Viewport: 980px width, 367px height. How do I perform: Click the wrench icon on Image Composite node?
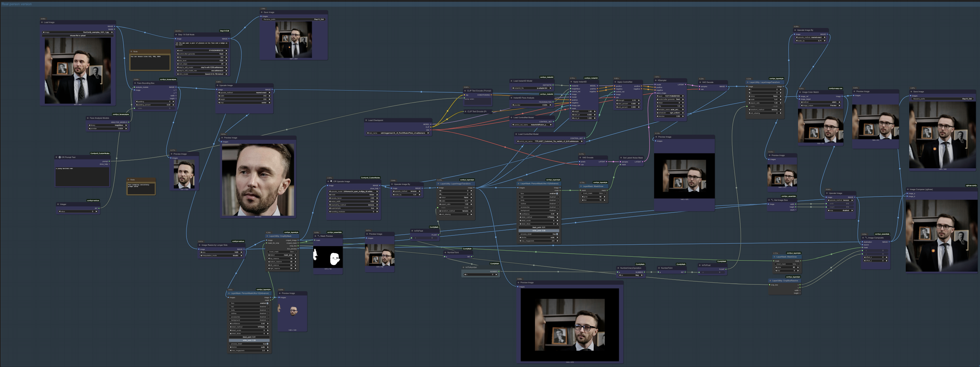(x=866, y=238)
